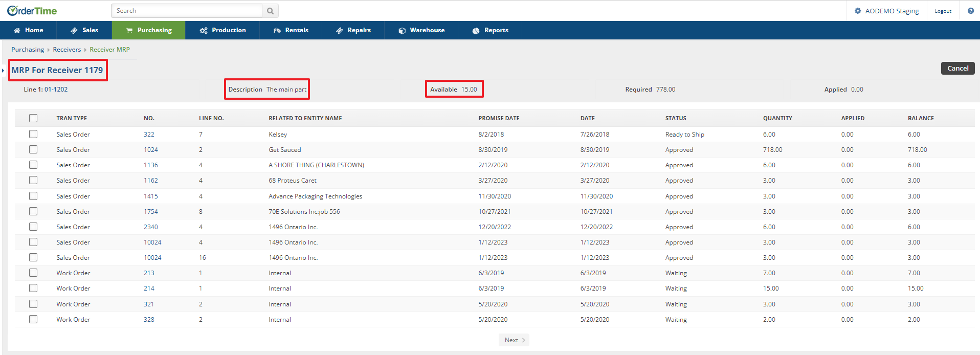
Task: Go to the Next page of results
Action: pos(514,340)
